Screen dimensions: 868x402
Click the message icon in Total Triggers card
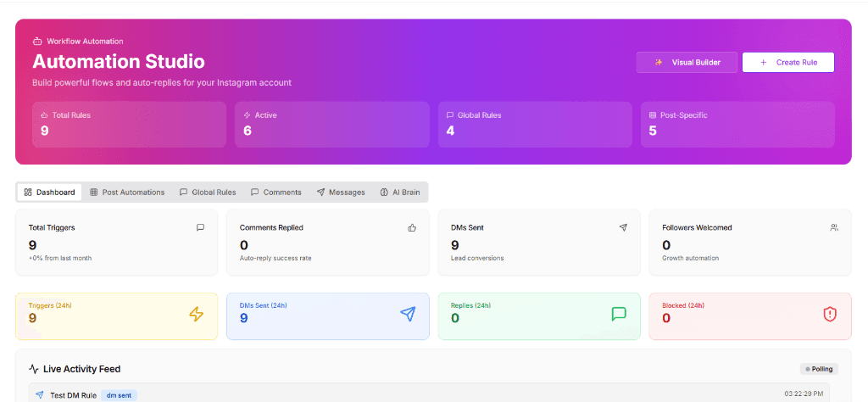tap(200, 227)
